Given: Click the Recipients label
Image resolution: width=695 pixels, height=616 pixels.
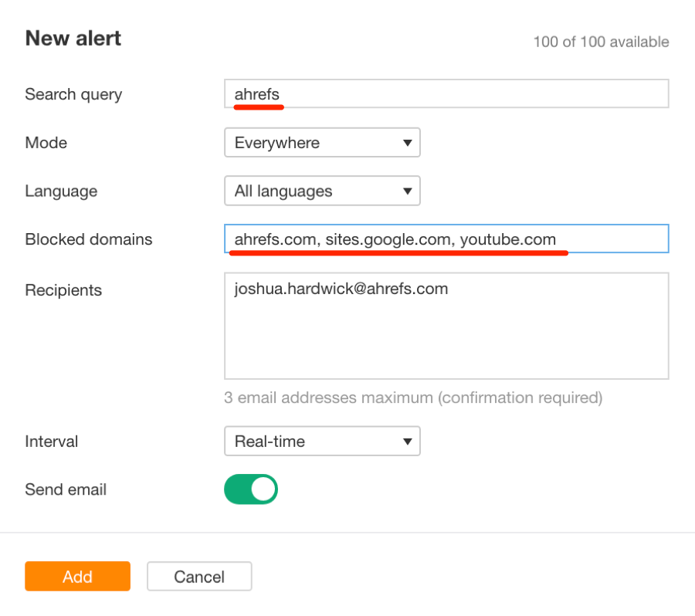Looking at the screenshot, I should click(63, 290).
